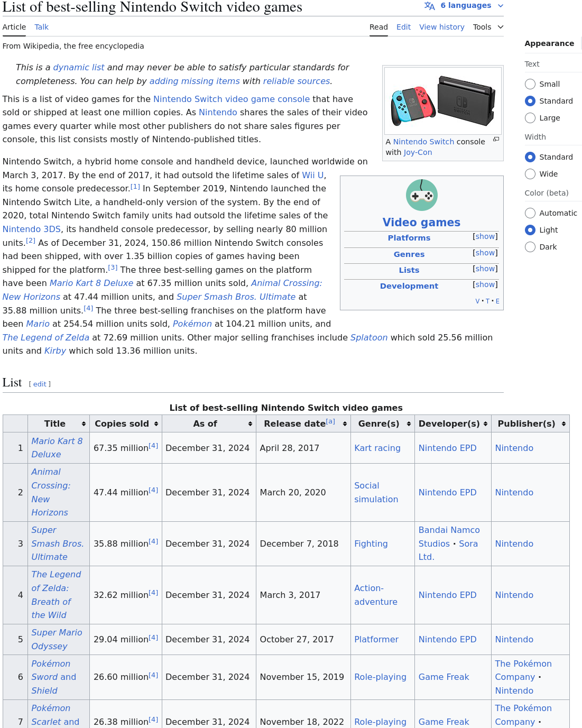Open the Action-adventure genre link
This screenshot has width=582, height=728.
tap(376, 595)
